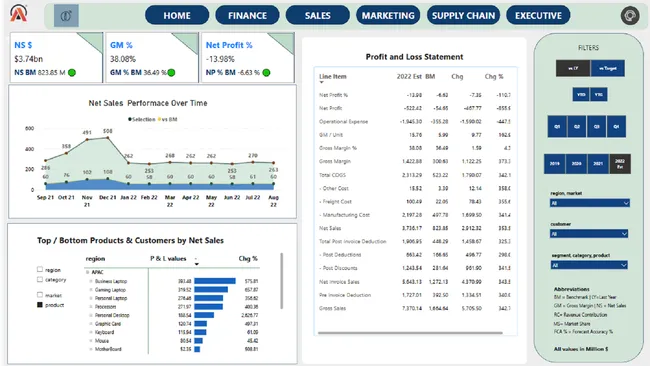Open the segment, category, product dropdown

[x=589, y=265]
